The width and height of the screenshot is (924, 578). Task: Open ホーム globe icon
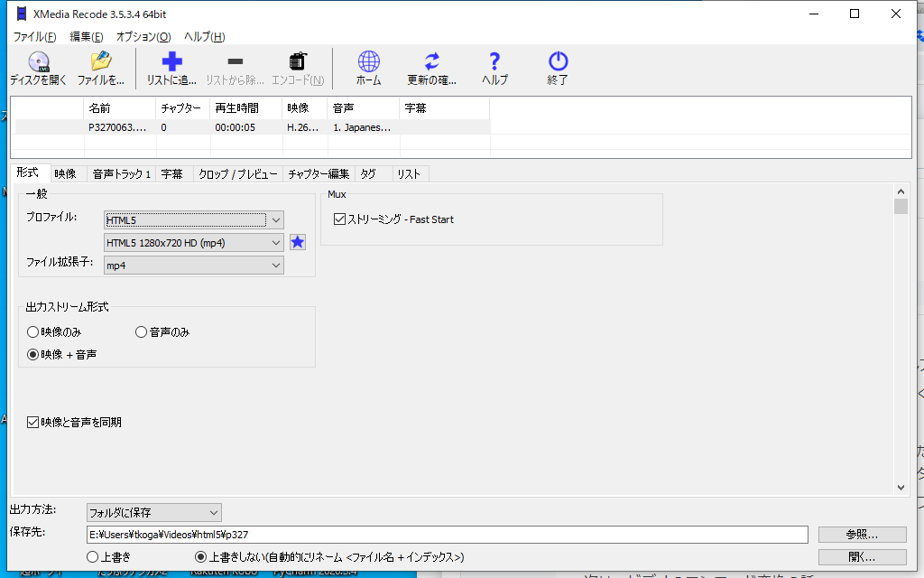(369, 69)
